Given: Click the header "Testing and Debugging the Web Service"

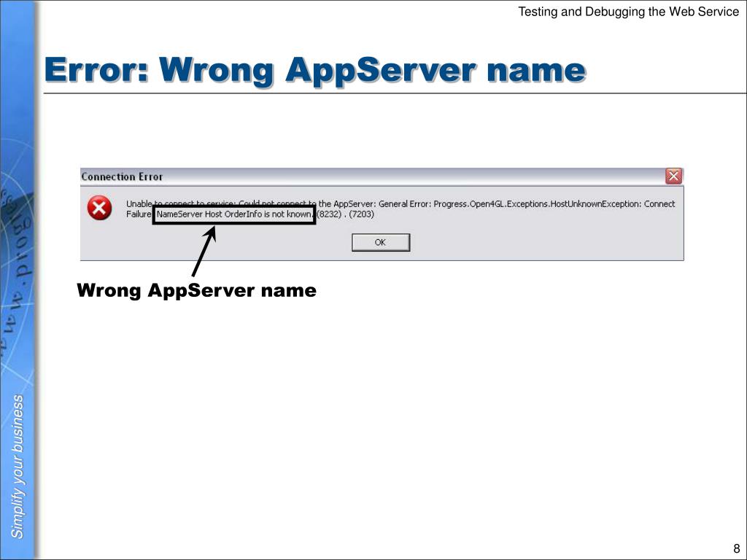Looking at the screenshot, I should pos(628,12).
